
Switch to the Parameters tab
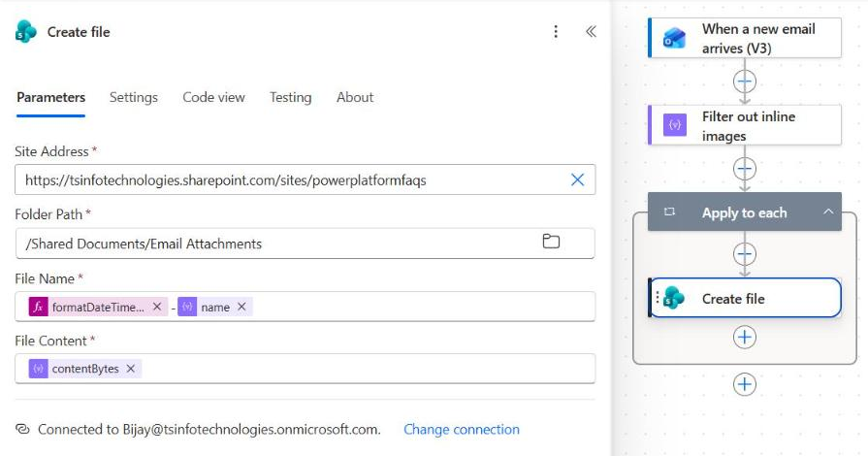tap(51, 98)
